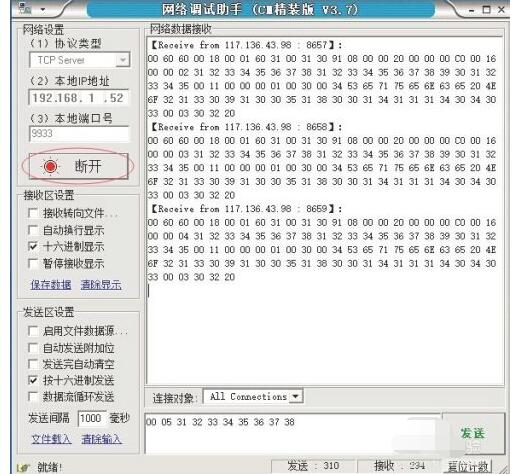515x474 pixels.
Task: Enable 发送完自动清空 checkbox
Action: pyautogui.click(x=33, y=364)
